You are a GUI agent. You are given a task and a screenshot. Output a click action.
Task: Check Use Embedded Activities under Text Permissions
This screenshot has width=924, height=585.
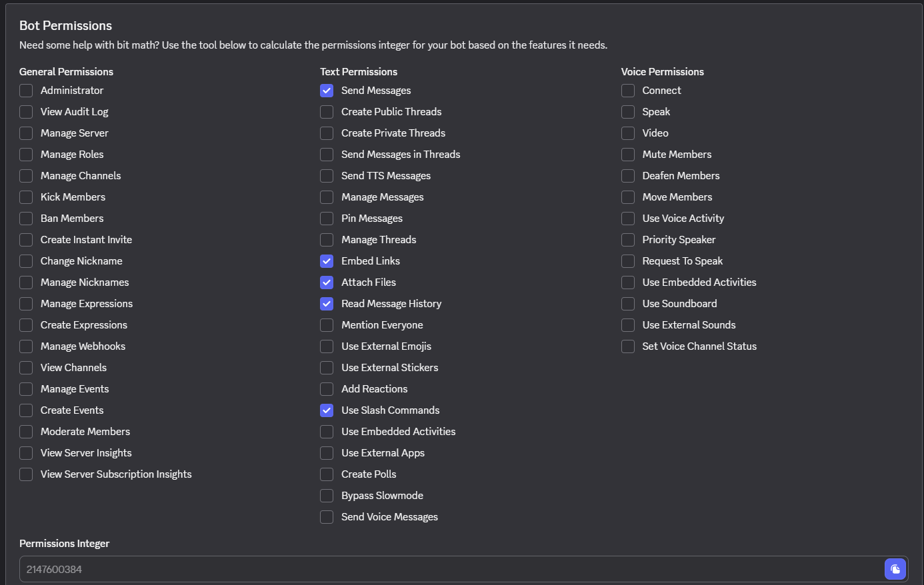point(327,432)
